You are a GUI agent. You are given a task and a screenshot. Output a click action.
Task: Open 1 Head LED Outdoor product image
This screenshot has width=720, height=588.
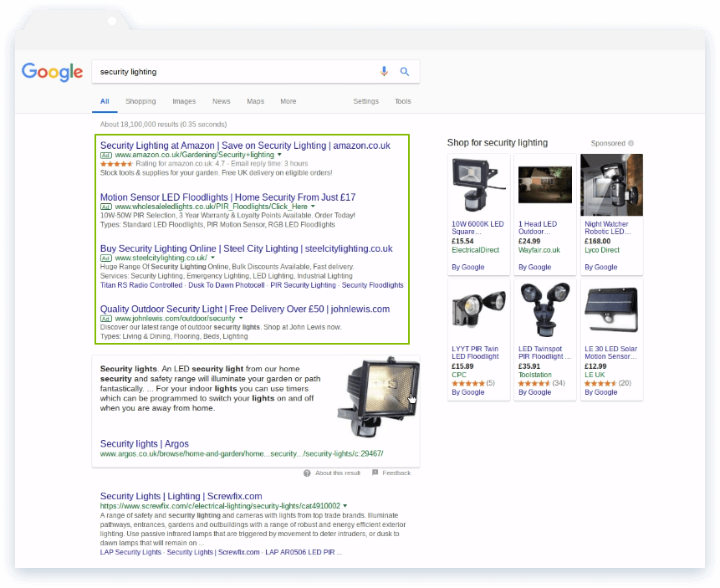pos(545,185)
